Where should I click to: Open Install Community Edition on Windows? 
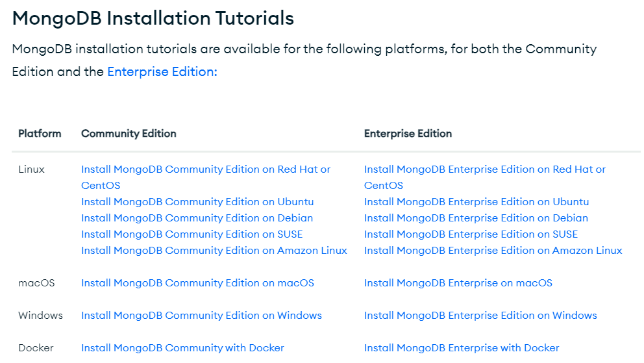[x=201, y=316]
